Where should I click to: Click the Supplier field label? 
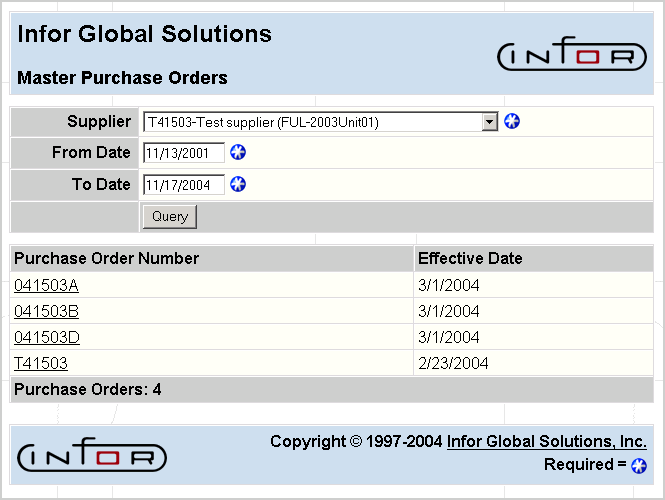click(x=98, y=122)
